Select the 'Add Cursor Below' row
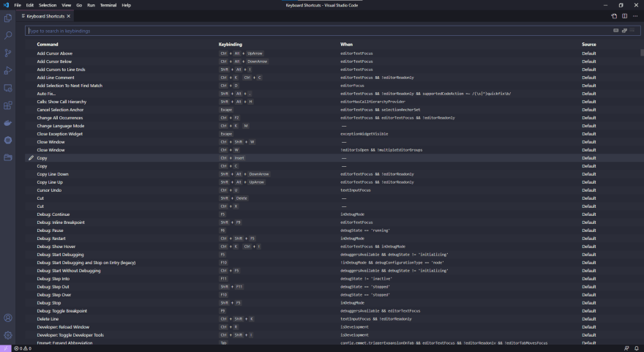Viewport: 644px width, 352px height. click(x=332, y=61)
